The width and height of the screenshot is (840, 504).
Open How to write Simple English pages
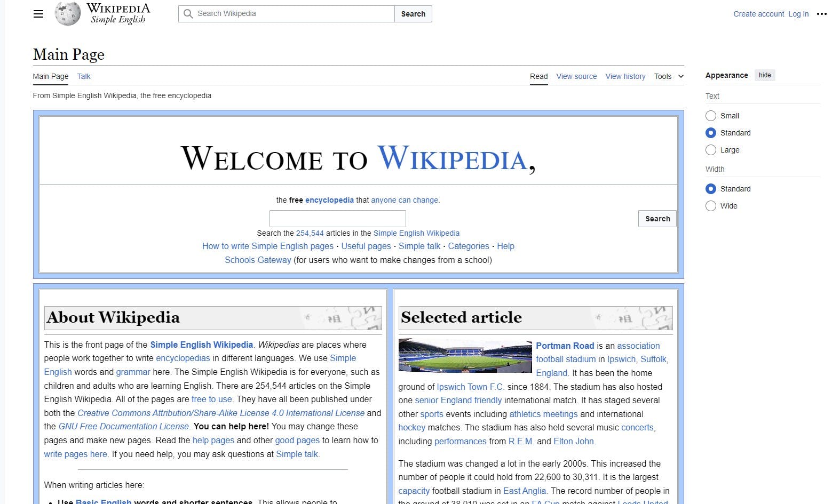coord(267,246)
